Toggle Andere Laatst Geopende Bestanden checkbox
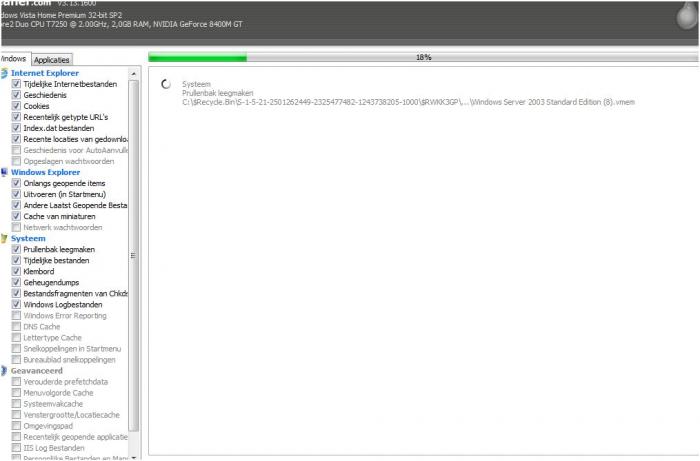 coord(17,205)
